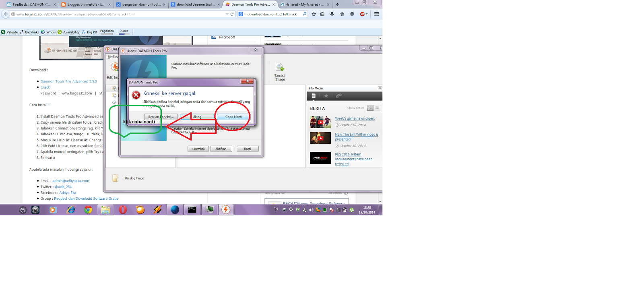Click Valuate in SEO toolbar
The height and width of the screenshot is (292, 644).
tap(9, 32)
